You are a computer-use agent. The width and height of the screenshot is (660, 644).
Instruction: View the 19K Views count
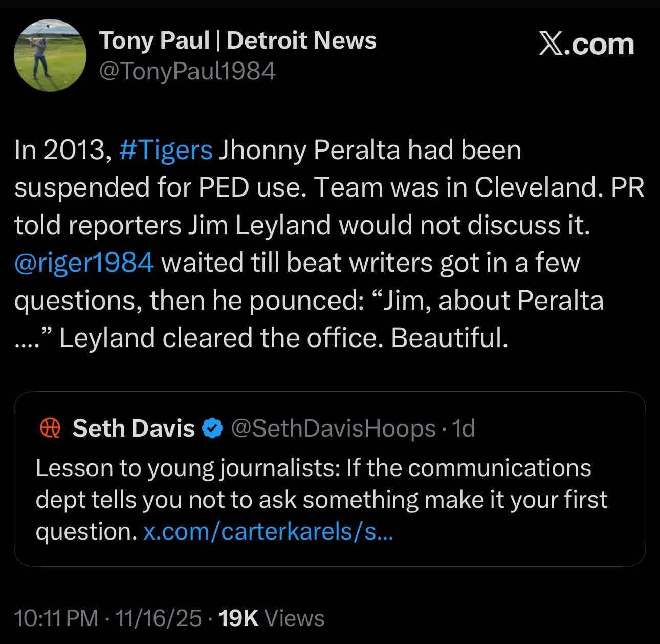coord(238,618)
